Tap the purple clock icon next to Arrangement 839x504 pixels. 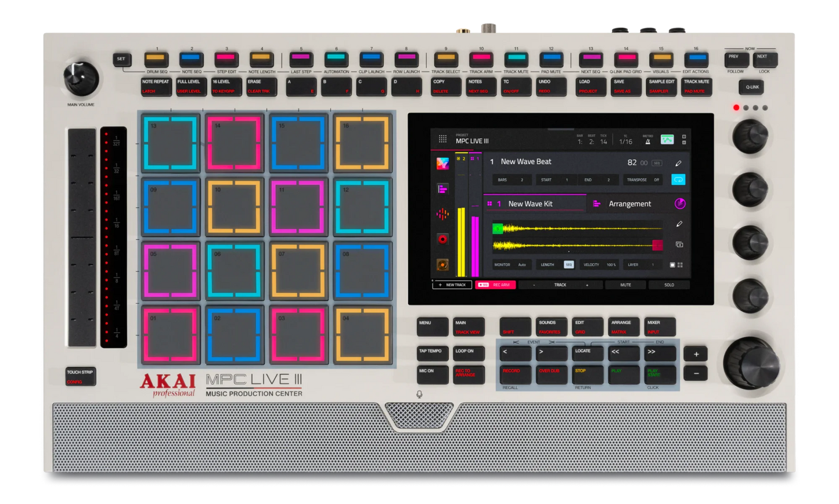coord(680,204)
